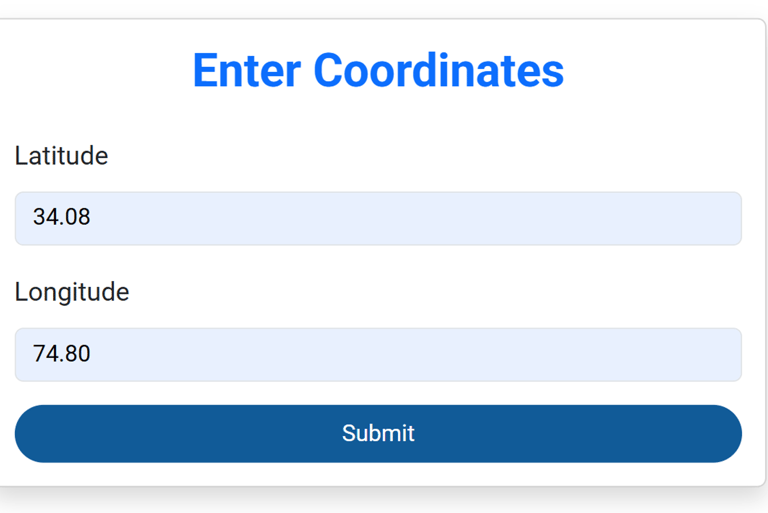Click the Submit button

click(x=378, y=433)
